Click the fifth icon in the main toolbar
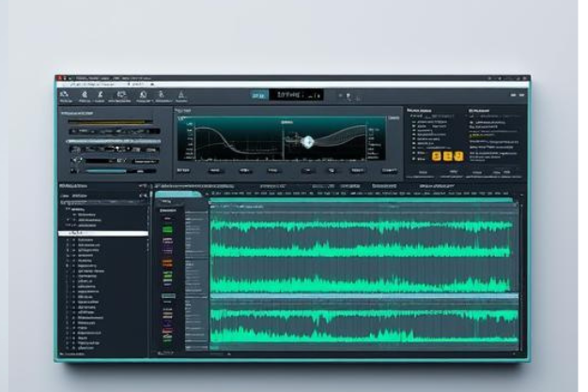The height and width of the screenshot is (392, 588). (x=143, y=94)
